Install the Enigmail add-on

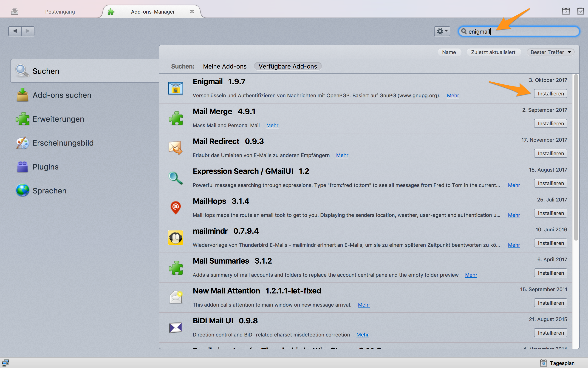tap(551, 93)
